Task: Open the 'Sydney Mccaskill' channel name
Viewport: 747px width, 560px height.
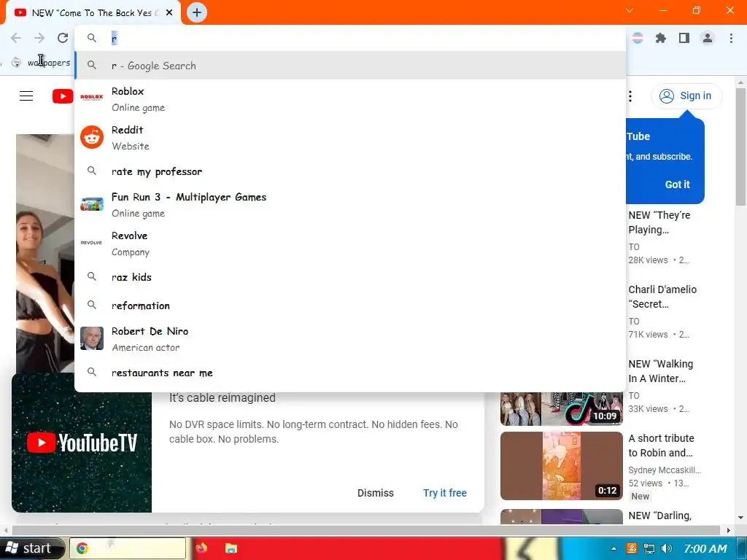Action: pos(665,470)
